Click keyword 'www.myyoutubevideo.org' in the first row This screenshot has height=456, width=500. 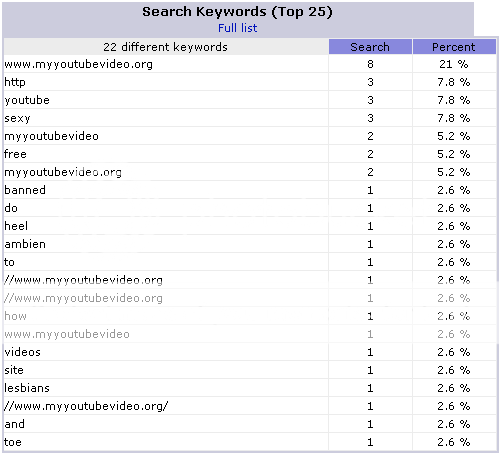point(78,64)
